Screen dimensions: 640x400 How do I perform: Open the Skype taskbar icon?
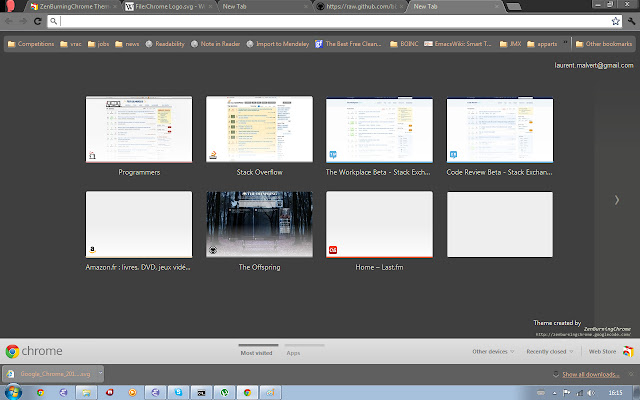pos(178,393)
